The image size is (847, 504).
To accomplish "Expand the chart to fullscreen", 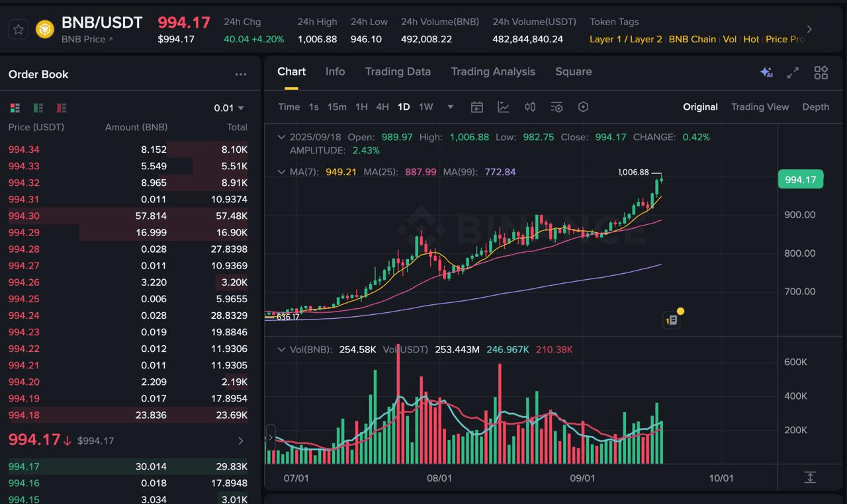I will pos(793,73).
